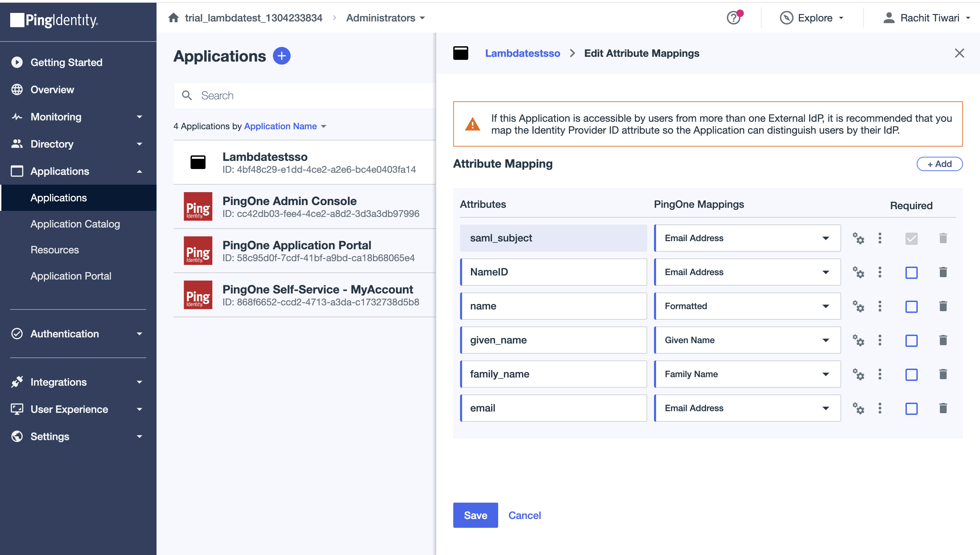
Task: Open three-dot menu for given_name row
Action: point(880,340)
